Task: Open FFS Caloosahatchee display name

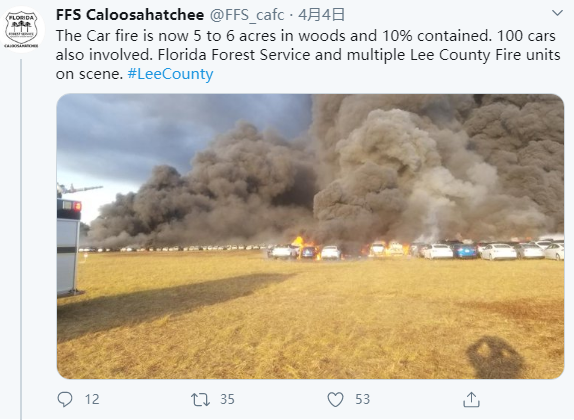Action: coord(130,15)
